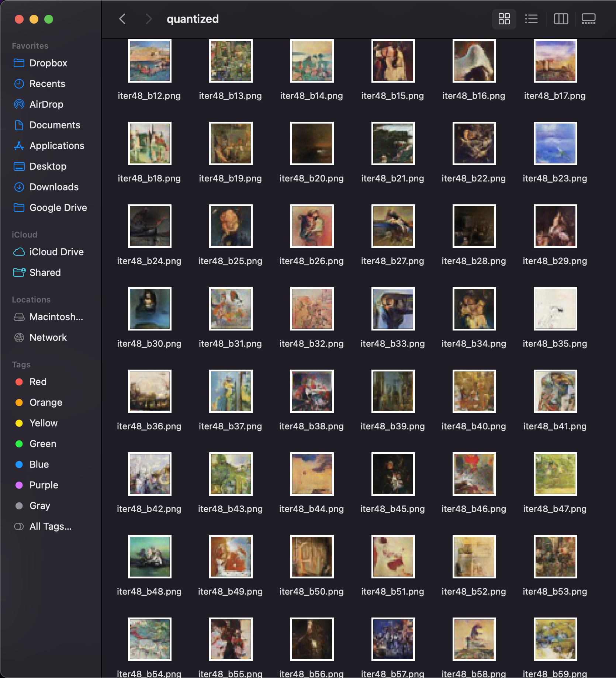Click the green zoom window button
Screen dimensions: 616x678
(49, 19)
